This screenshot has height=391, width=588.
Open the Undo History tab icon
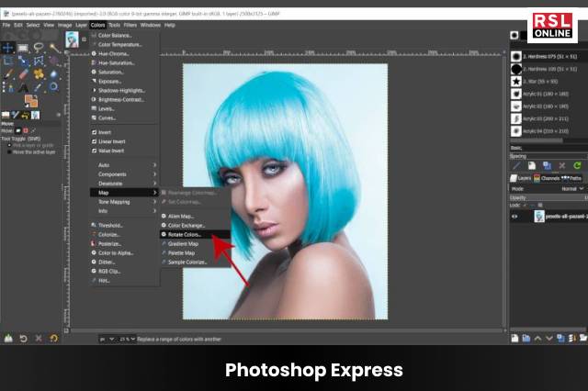[x=25, y=115]
